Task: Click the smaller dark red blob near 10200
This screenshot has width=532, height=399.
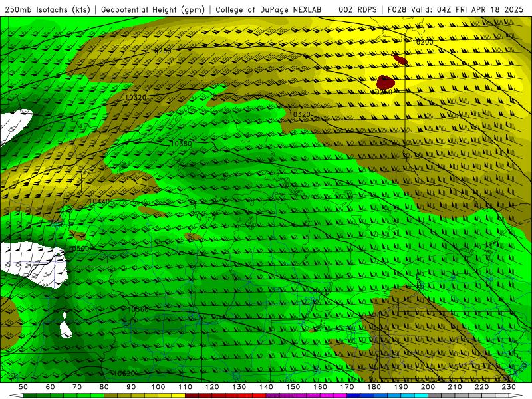Action: pos(400,59)
